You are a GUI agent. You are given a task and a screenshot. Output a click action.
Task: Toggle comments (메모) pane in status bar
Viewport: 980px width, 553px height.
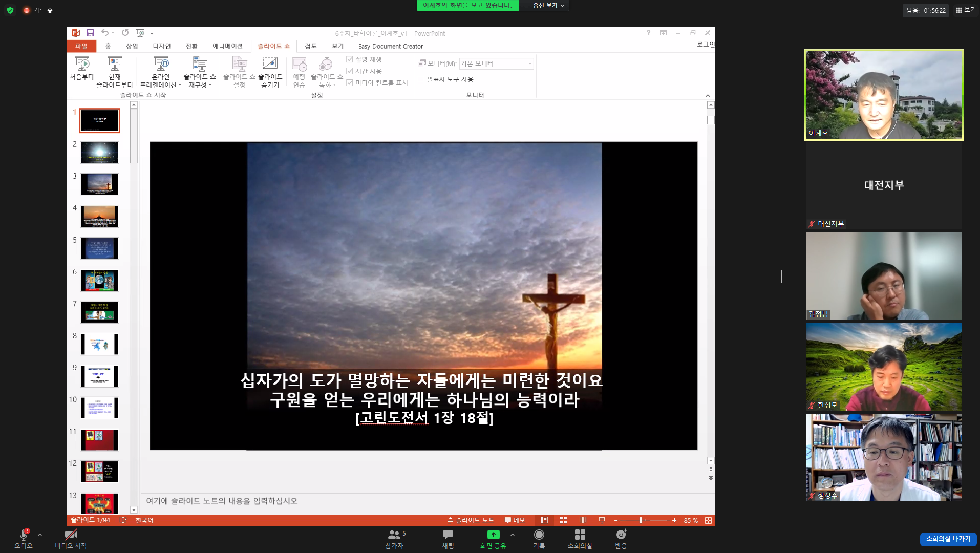click(x=515, y=520)
